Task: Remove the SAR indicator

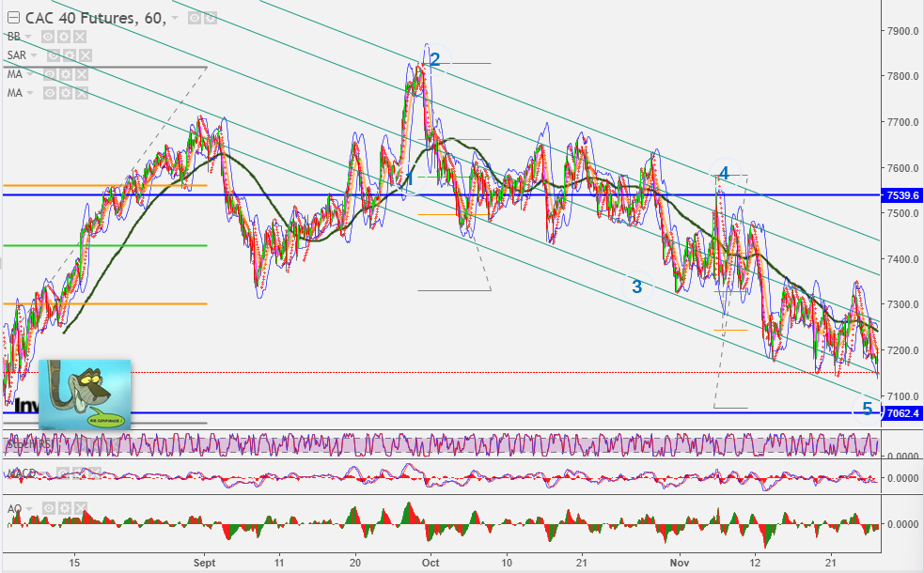Action: pos(86,55)
